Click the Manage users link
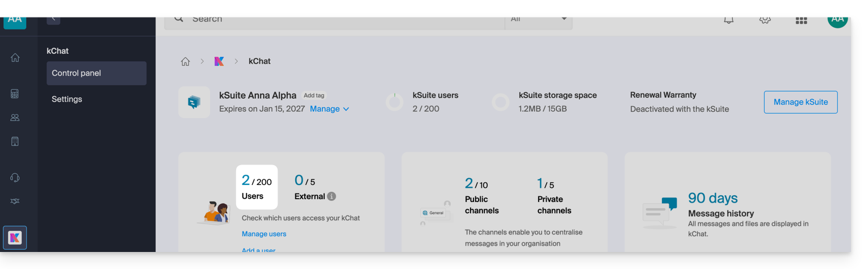The image size is (868, 269). pos(264,234)
